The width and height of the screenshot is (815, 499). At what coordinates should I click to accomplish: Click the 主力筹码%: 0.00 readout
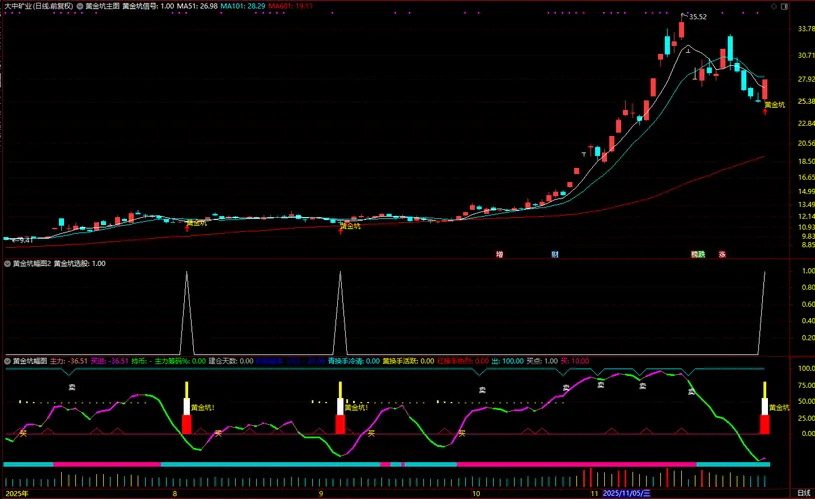point(180,361)
